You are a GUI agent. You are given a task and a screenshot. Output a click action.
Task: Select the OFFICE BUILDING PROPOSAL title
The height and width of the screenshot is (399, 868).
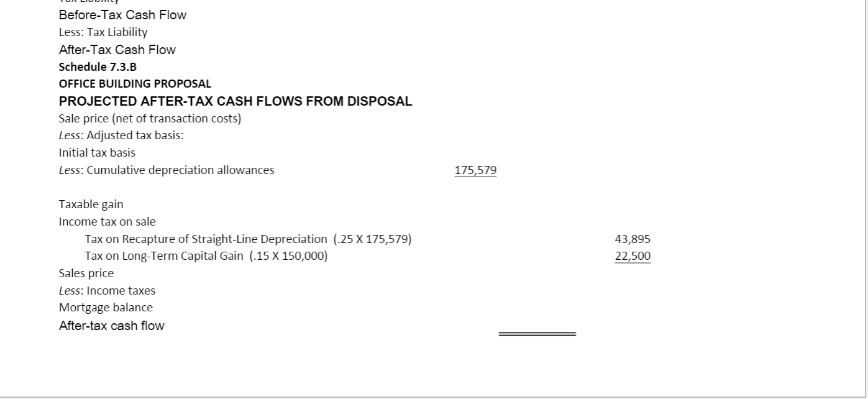(x=135, y=83)
